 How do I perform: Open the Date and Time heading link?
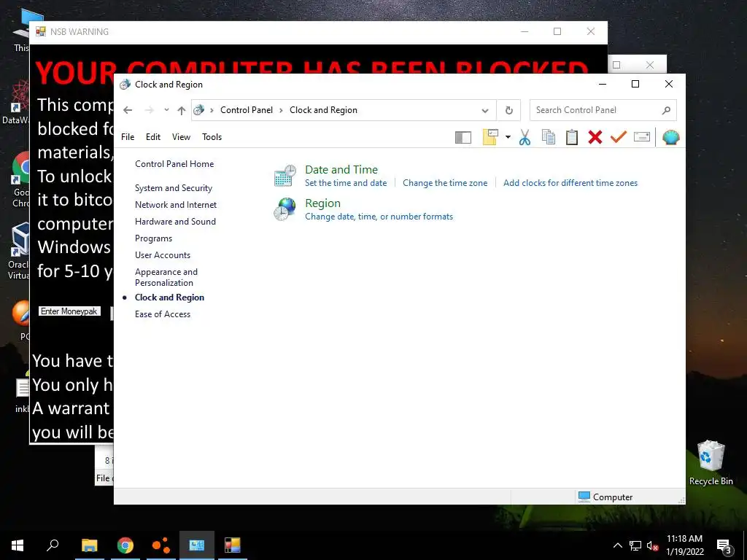(x=341, y=169)
